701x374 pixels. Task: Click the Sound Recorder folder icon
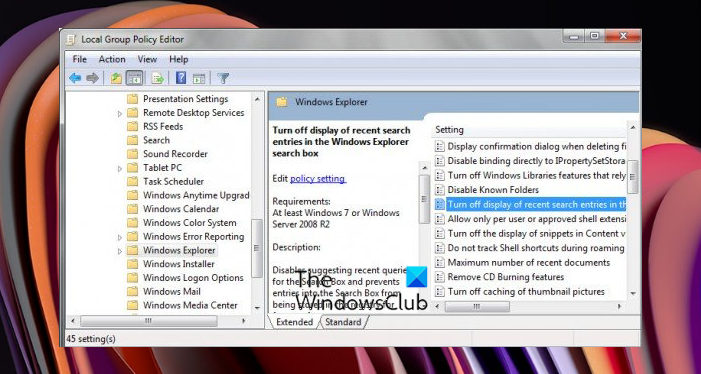[132, 154]
